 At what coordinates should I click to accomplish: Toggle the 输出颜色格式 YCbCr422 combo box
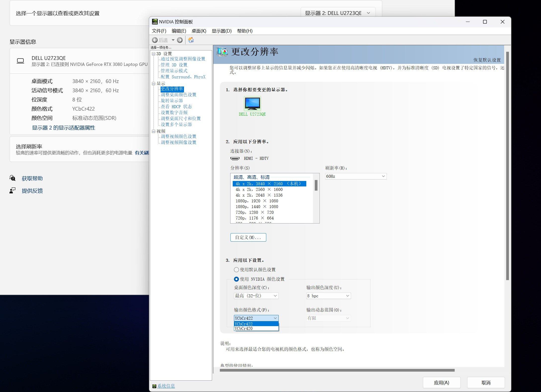point(256,318)
